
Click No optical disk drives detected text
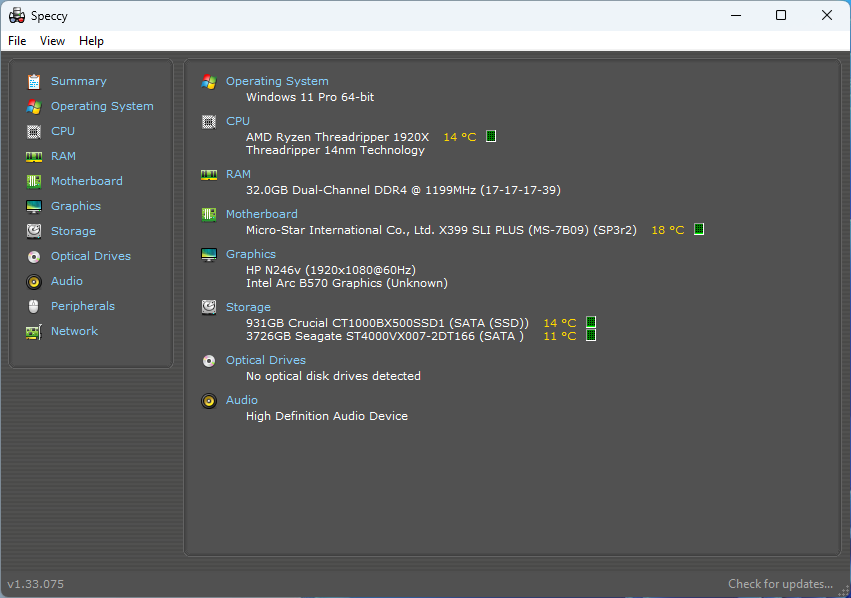333,376
